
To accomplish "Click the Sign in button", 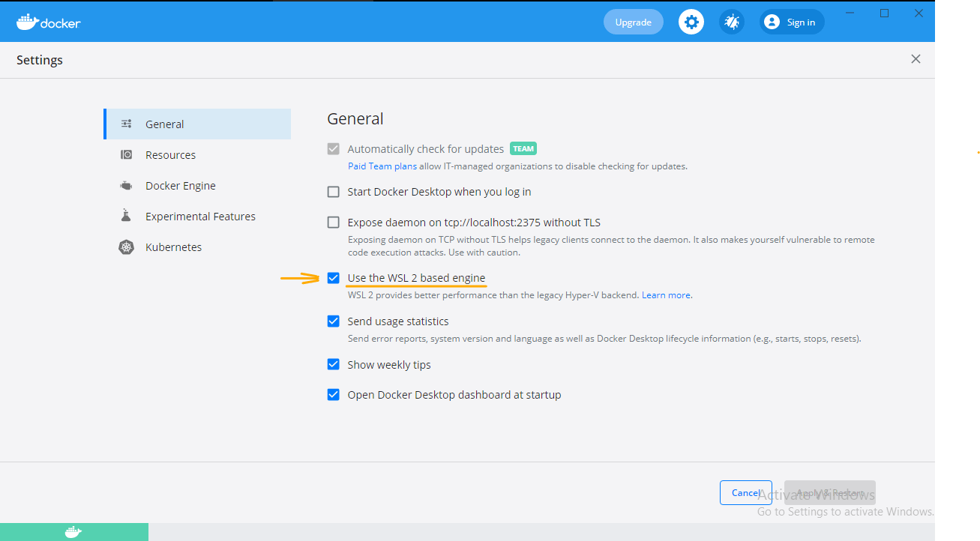I will point(792,22).
